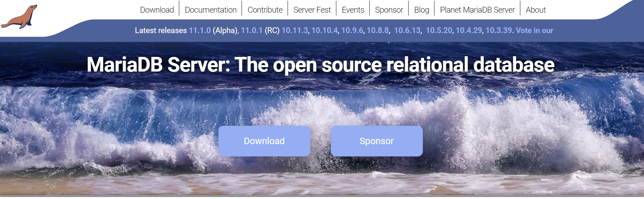
Task: Click the large Download button on the banner
Action: [264, 141]
